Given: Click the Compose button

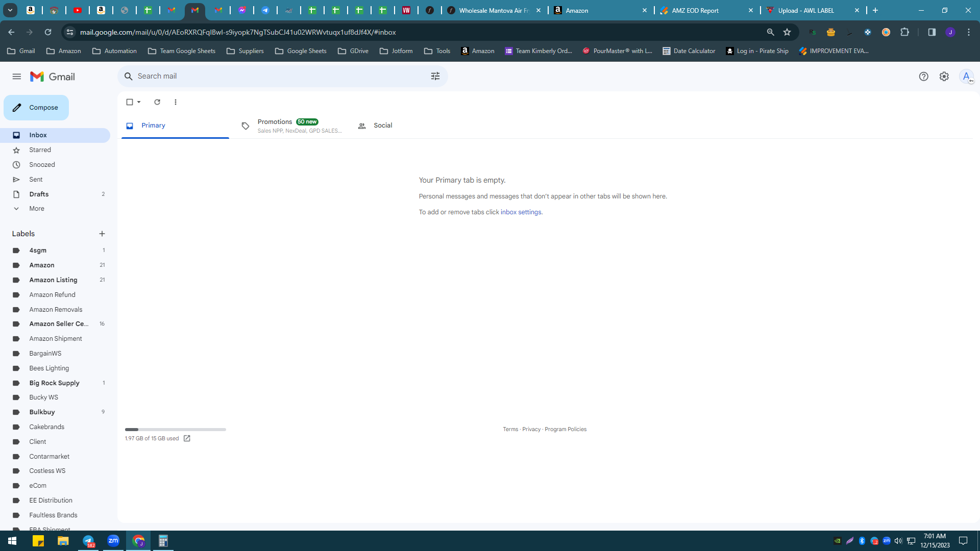Looking at the screenshot, I should click(x=36, y=108).
